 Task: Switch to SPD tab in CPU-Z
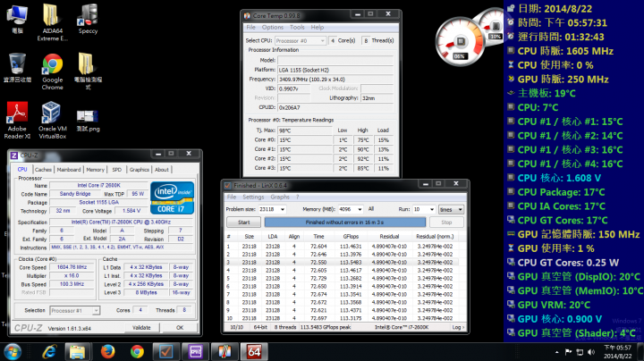tap(117, 170)
